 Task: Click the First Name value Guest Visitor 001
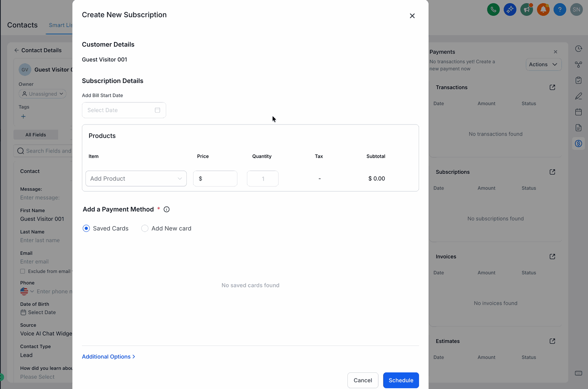pyautogui.click(x=42, y=219)
